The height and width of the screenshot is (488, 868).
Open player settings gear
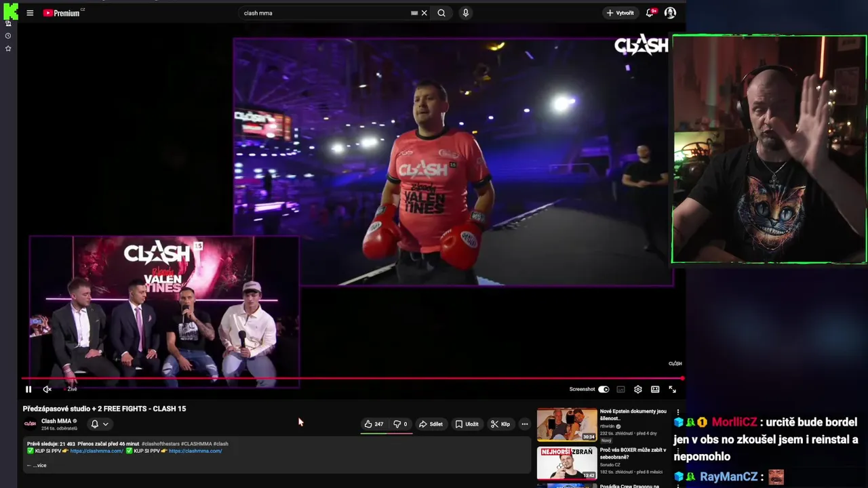click(637, 389)
